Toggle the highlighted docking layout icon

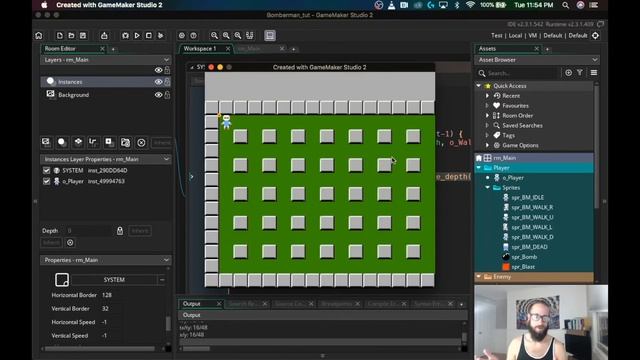coord(270,36)
